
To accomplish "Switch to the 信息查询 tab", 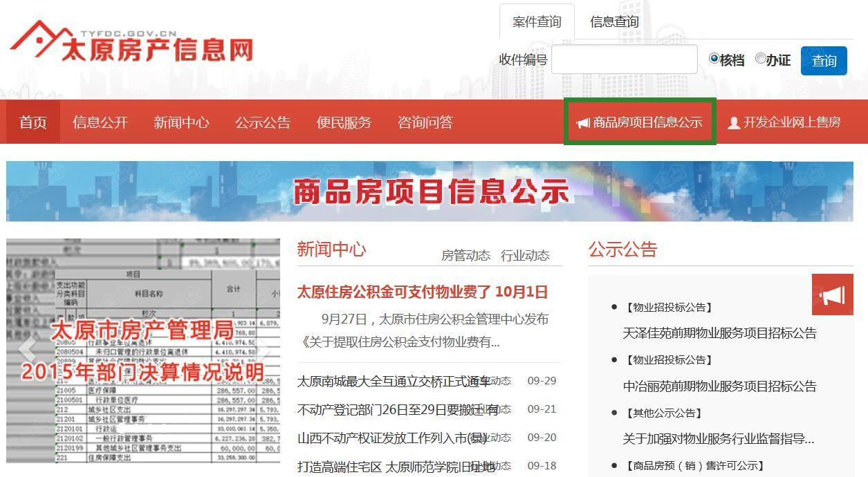I will 614,22.
